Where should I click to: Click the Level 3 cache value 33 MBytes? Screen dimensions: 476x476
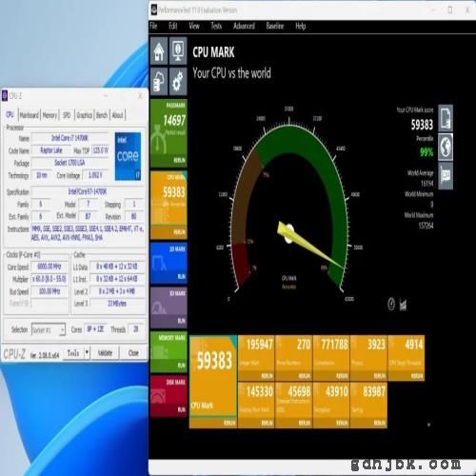point(117,304)
